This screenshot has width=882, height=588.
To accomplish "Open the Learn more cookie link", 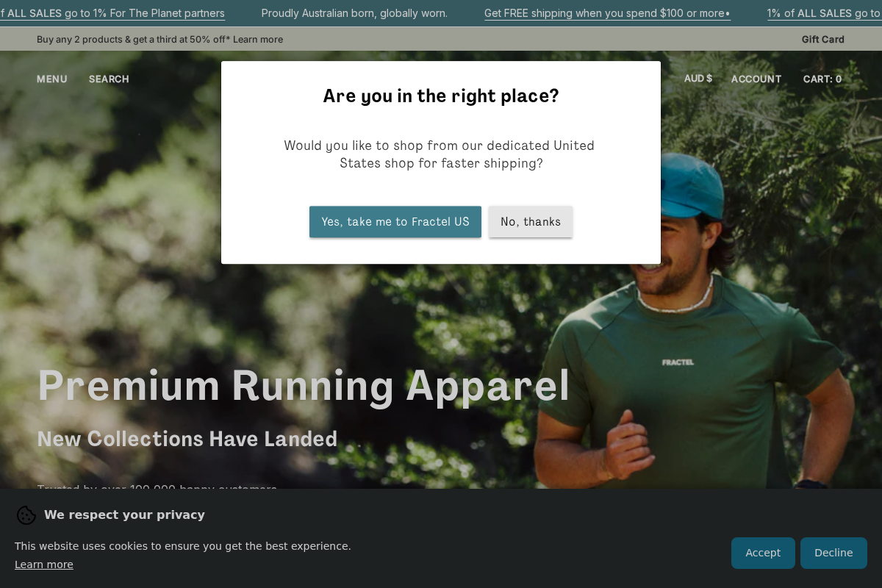I will (x=44, y=564).
